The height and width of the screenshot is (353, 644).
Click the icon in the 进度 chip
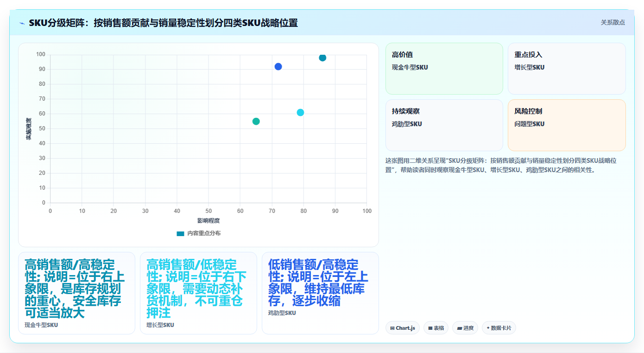click(x=459, y=328)
